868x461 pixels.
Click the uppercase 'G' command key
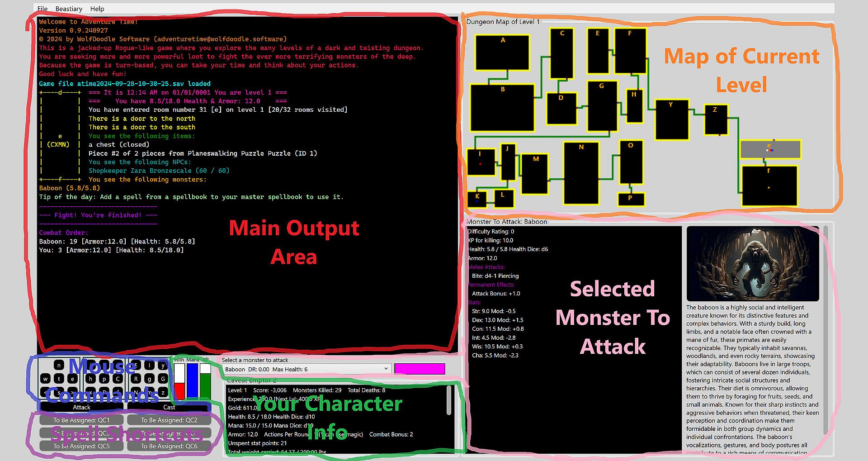pos(163,379)
